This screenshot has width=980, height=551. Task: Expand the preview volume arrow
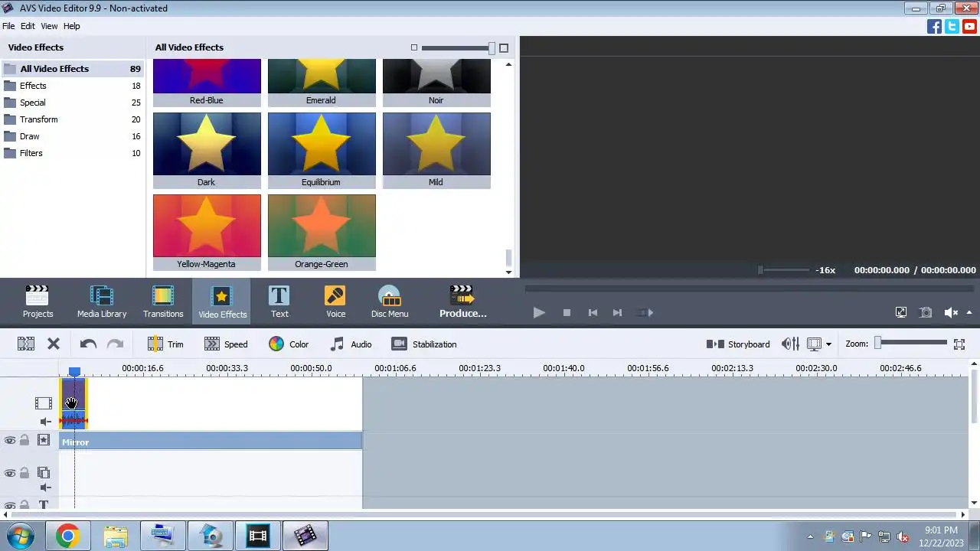tap(969, 312)
